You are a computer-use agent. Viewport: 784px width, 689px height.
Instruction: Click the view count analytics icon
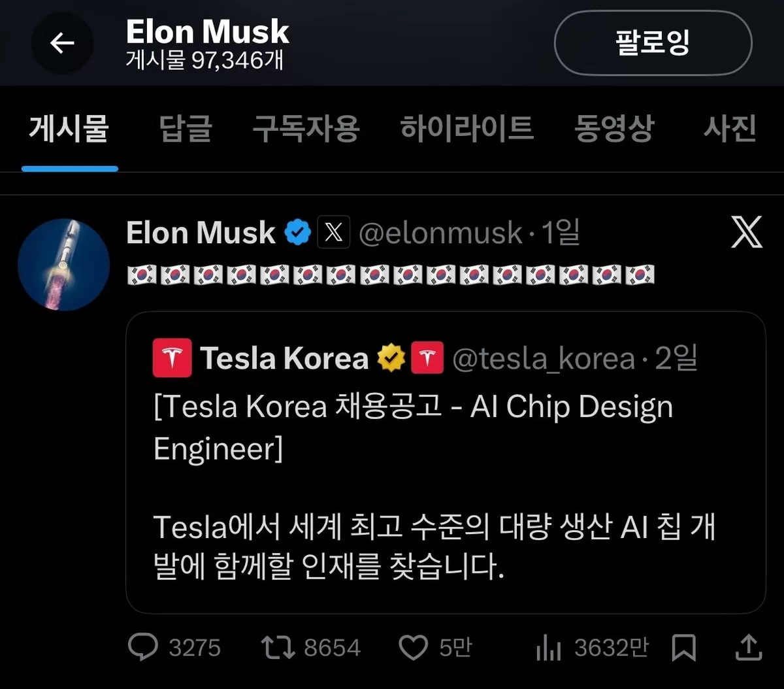[x=548, y=648]
